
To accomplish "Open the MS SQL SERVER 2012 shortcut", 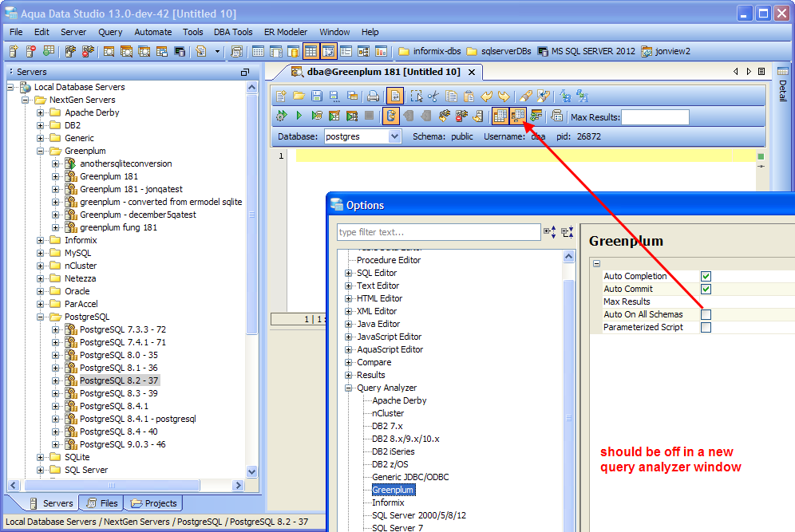I will click(586, 51).
